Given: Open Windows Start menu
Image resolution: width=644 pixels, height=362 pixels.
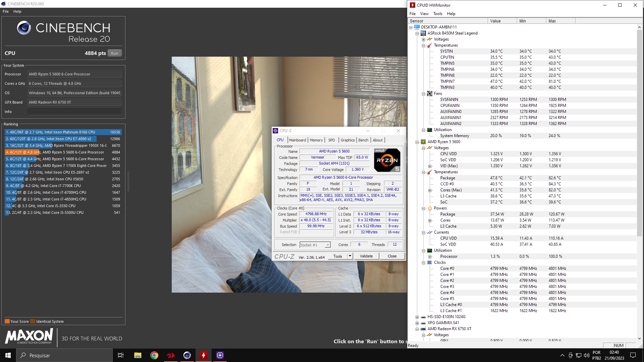Looking at the screenshot, I should 8,355.
